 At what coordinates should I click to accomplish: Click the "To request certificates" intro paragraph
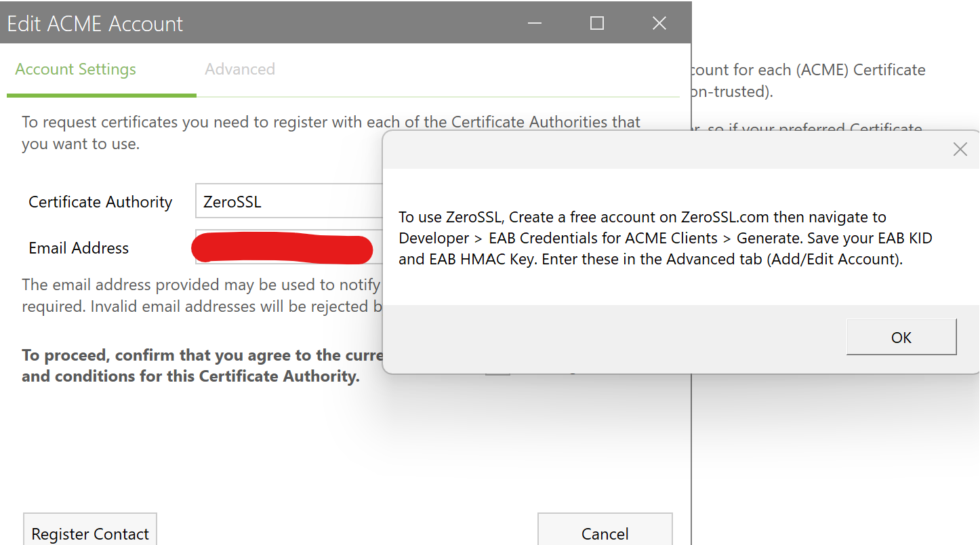331,133
